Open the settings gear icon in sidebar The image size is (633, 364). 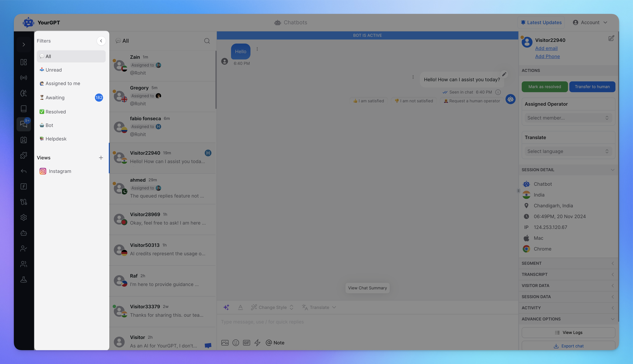pos(24,217)
